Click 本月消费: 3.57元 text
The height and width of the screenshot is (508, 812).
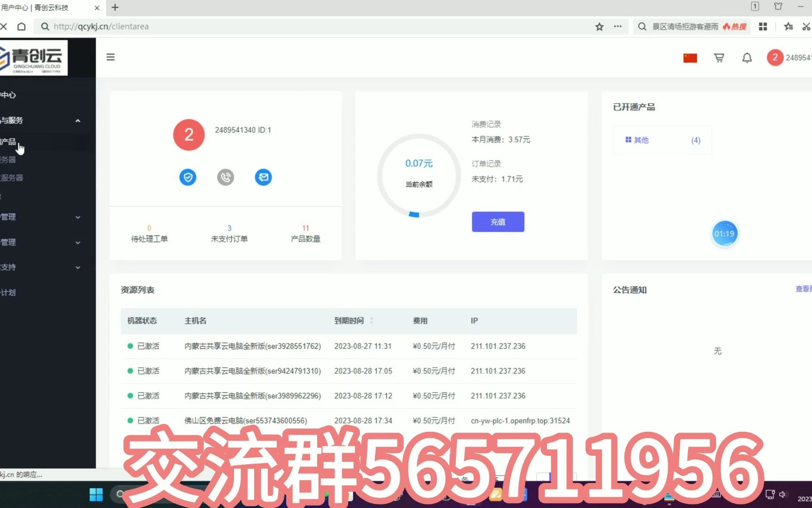point(501,140)
